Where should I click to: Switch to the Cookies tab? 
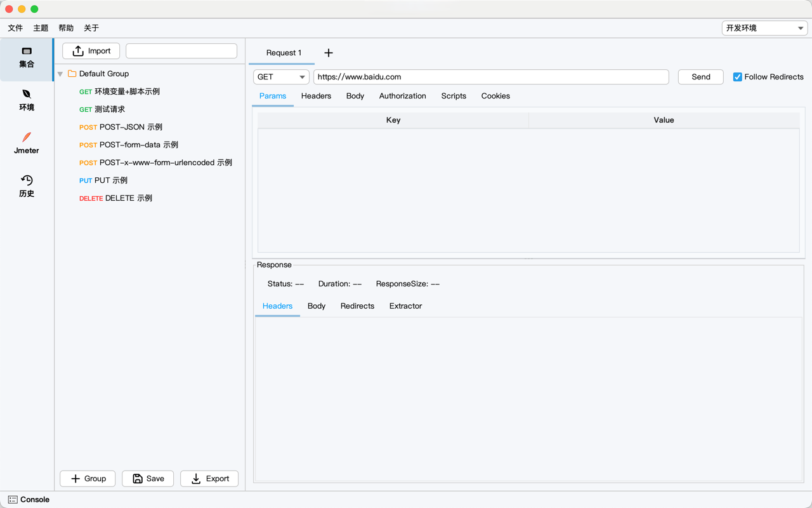[495, 96]
